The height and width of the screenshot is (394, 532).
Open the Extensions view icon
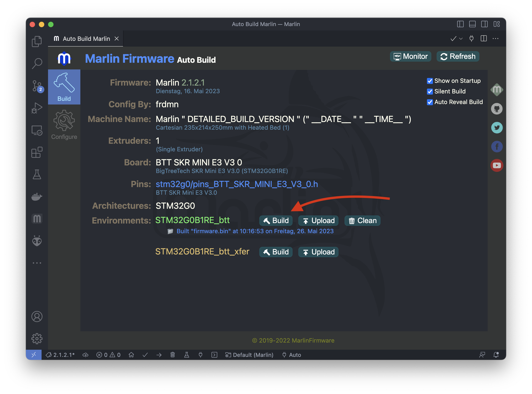click(37, 152)
